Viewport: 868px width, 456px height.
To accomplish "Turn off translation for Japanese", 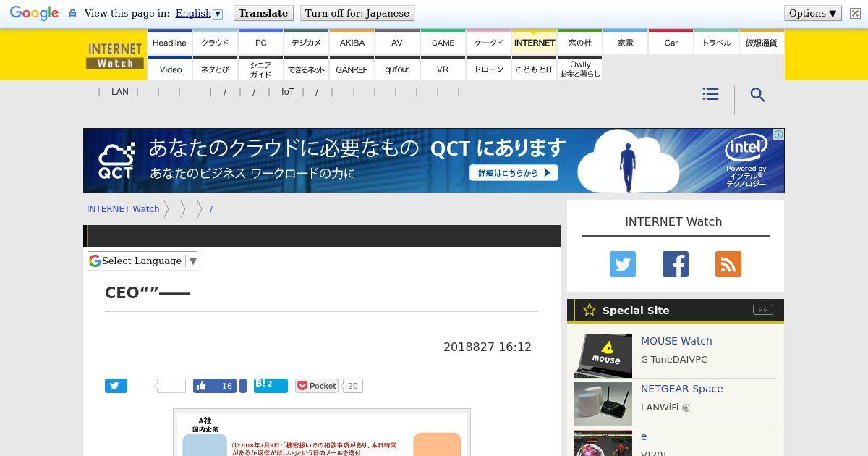I will click(x=357, y=13).
